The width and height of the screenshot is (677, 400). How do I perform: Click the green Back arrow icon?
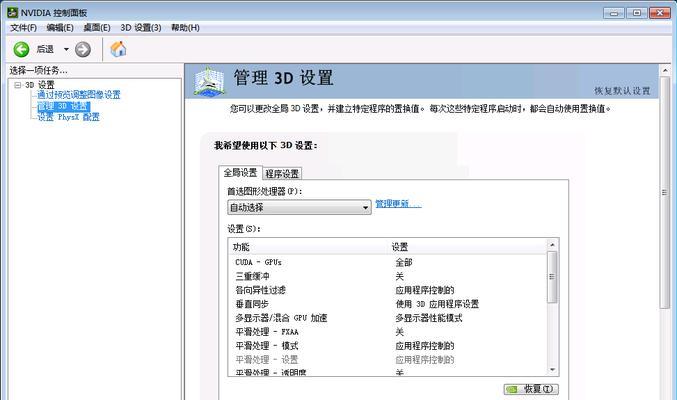coord(21,49)
